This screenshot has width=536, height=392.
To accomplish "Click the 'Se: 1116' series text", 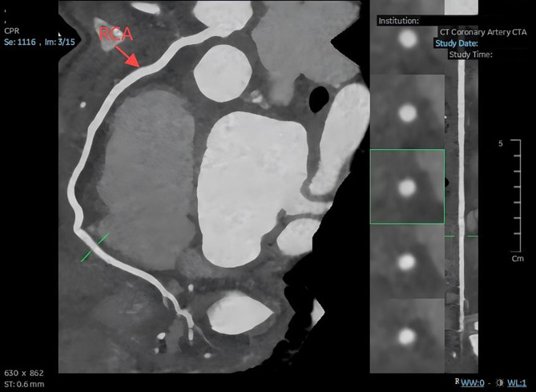I will [20, 42].
